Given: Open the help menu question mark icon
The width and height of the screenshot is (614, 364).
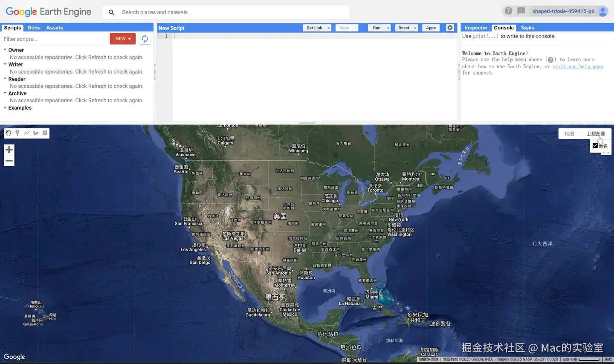Looking at the screenshot, I should (x=508, y=11).
